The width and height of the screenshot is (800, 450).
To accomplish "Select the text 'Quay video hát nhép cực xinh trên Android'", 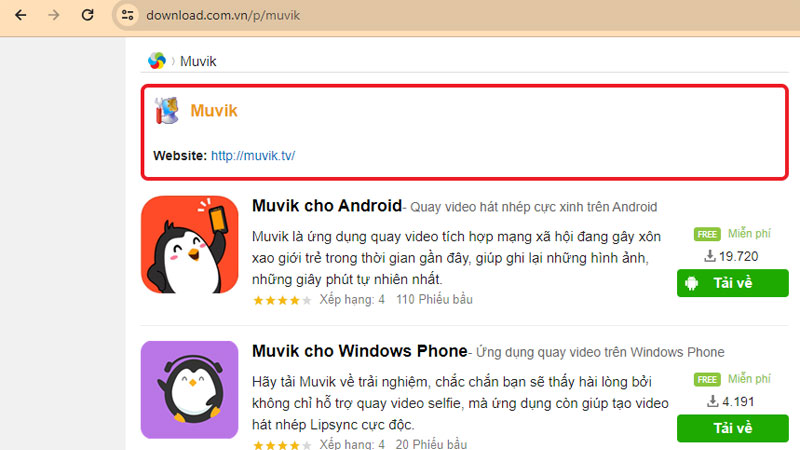I will point(534,207).
